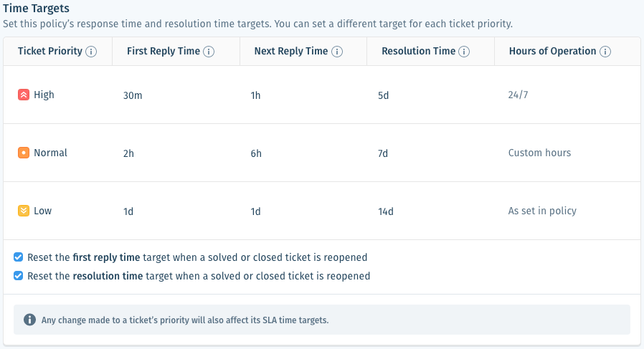Screen dimensions: 644x349
Task: Click the orange Normal priority icon
Action: pos(24,153)
